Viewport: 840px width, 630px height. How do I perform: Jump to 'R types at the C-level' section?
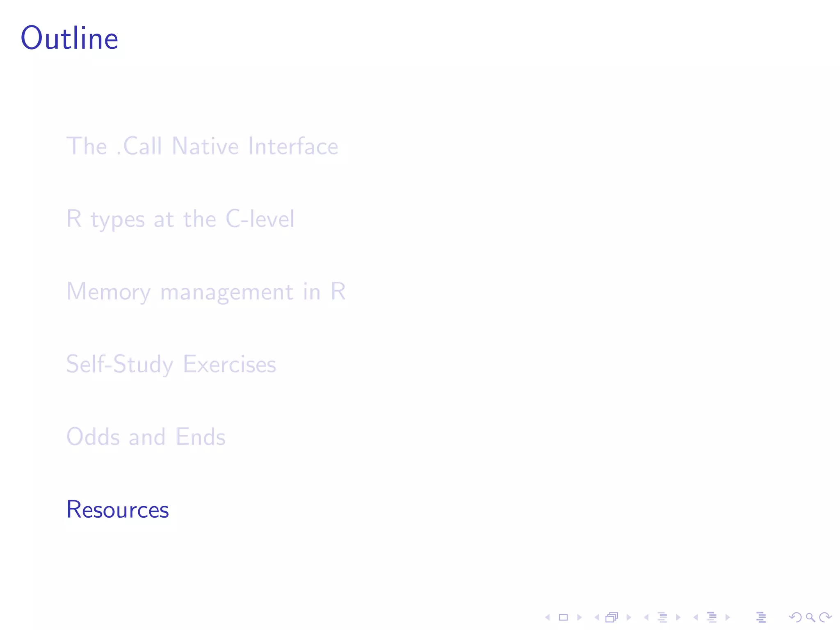(x=180, y=219)
